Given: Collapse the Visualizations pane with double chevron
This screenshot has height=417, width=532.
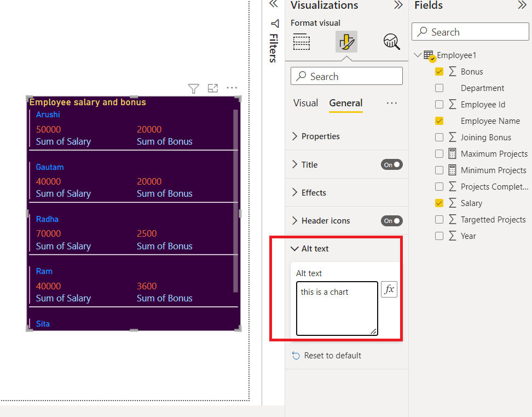Looking at the screenshot, I should pyautogui.click(x=398, y=5).
